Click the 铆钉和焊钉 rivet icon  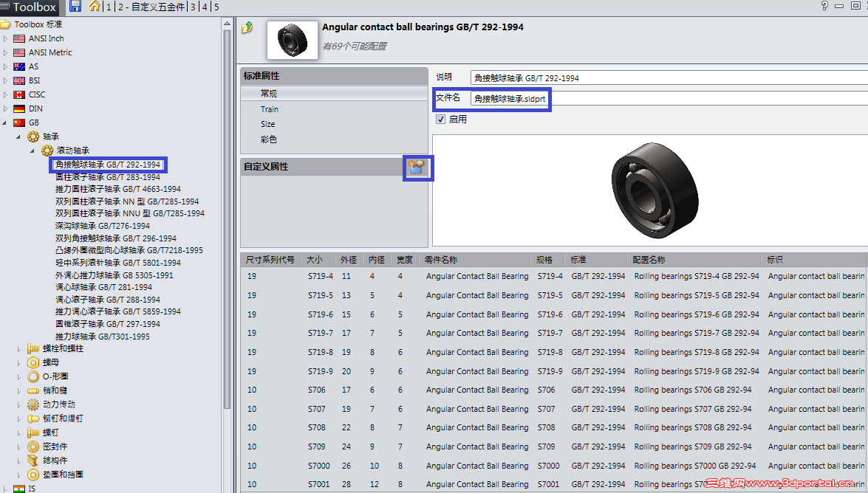pyautogui.click(x=33, y=419)
